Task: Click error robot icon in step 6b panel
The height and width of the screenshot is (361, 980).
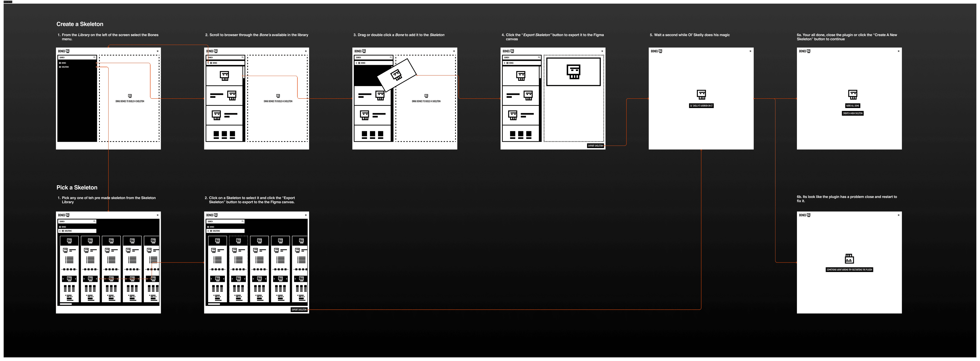Action: pos(849,259)
